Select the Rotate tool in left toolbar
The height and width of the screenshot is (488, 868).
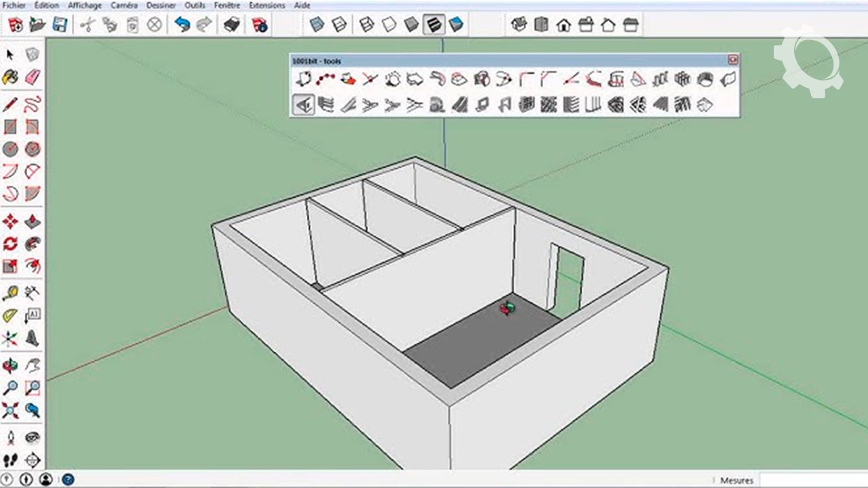coord(10,243)
